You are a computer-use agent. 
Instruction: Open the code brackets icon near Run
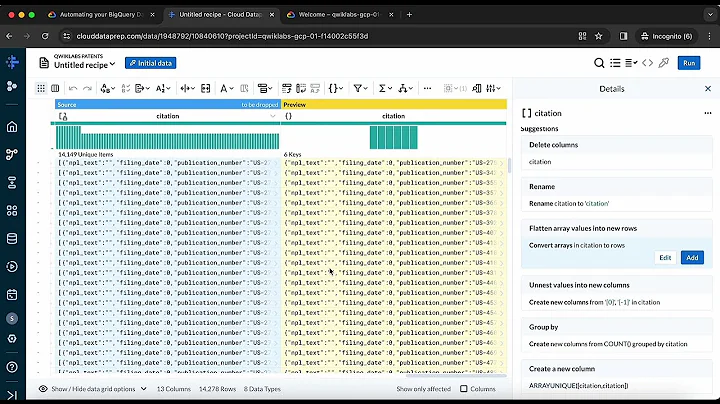pyautogui.click(x=647, y=63)
